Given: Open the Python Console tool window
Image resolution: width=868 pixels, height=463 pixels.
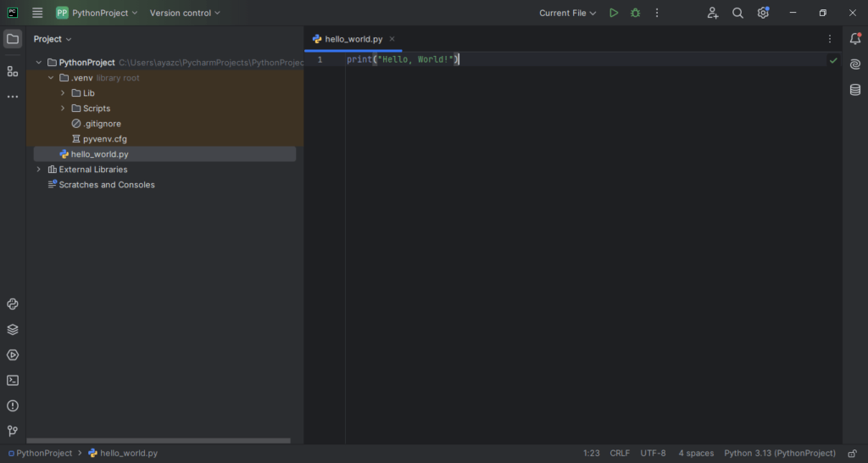Looking at the screenshot, I should coord(13,304).
